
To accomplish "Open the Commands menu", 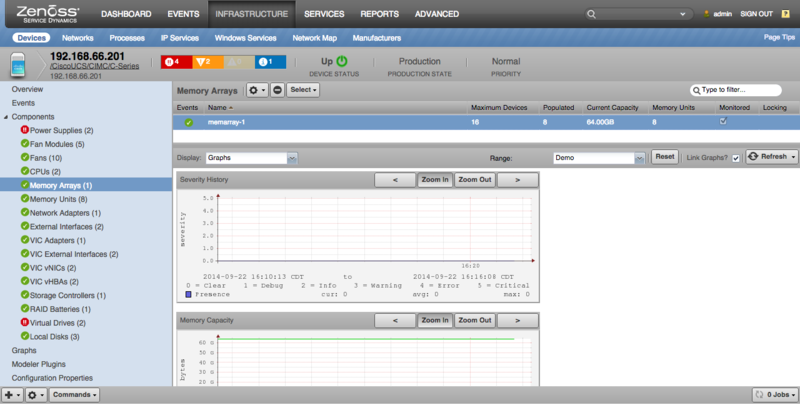I will [x=74, y=395].
